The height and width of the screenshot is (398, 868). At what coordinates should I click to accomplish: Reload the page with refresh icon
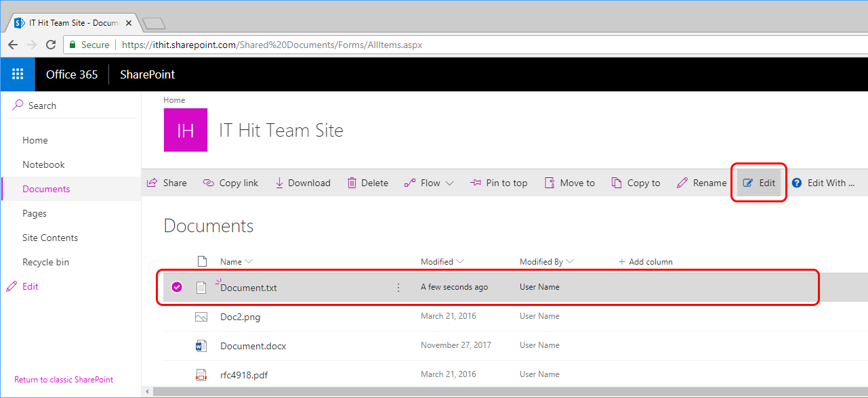click(51, 45)
